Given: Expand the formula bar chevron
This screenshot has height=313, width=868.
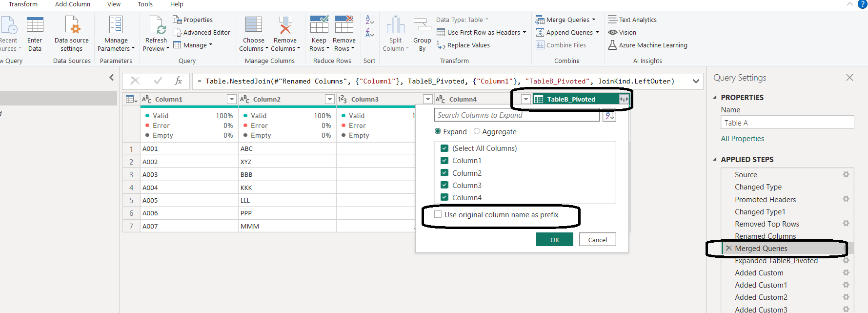Looking at the screenshot, I should 696,81.
